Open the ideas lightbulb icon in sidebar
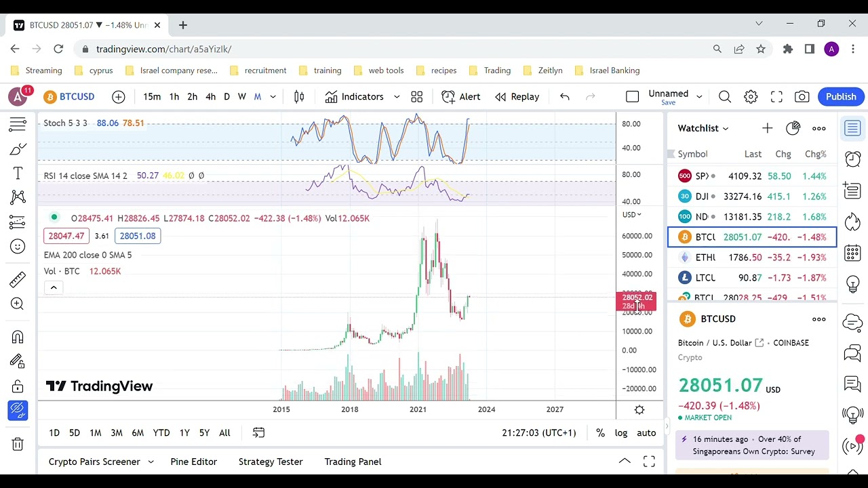 852,284
